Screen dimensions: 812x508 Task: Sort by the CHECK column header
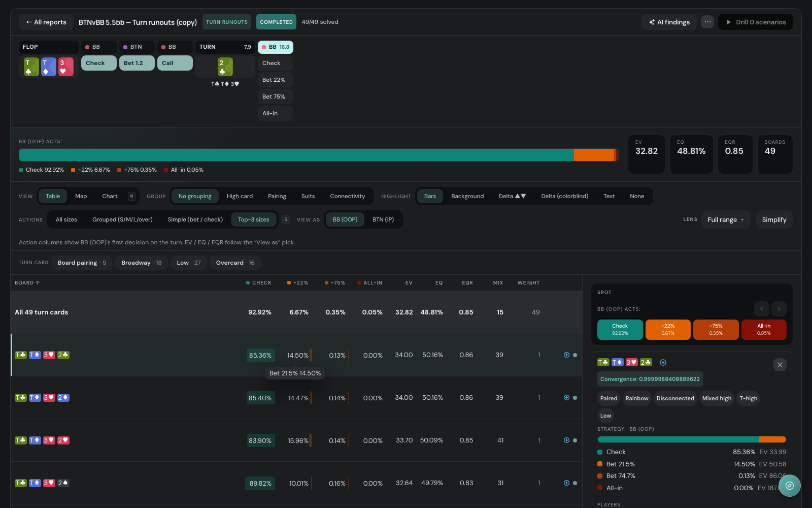[x=259, y=283]
